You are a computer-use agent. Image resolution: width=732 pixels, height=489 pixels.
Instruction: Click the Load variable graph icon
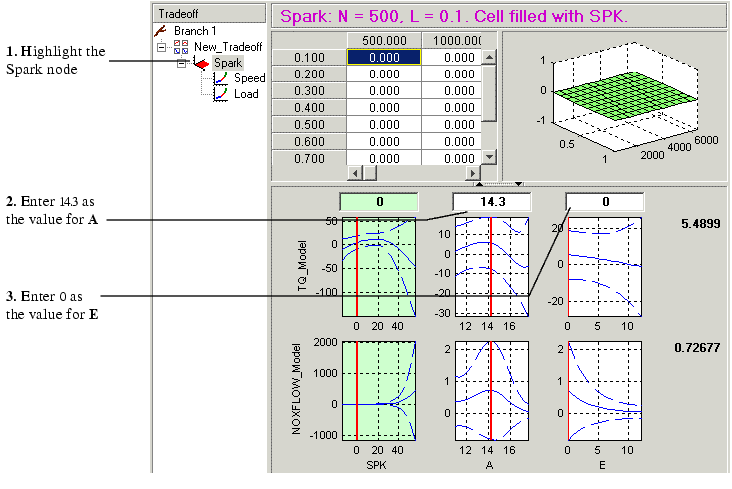coord(220,94)
